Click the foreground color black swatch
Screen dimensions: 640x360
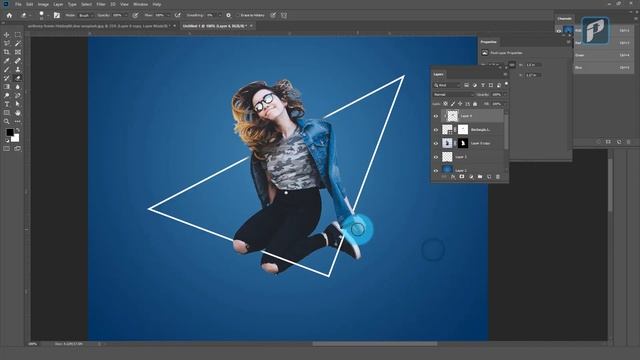coord(9,132)
